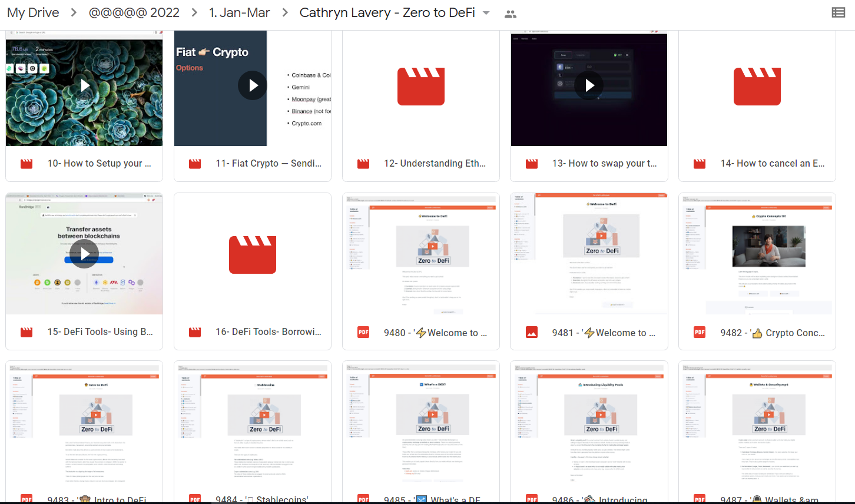Play the 15- DeFi Tools video preview
This screenshot has width=855, height=504.
[84, 254]
